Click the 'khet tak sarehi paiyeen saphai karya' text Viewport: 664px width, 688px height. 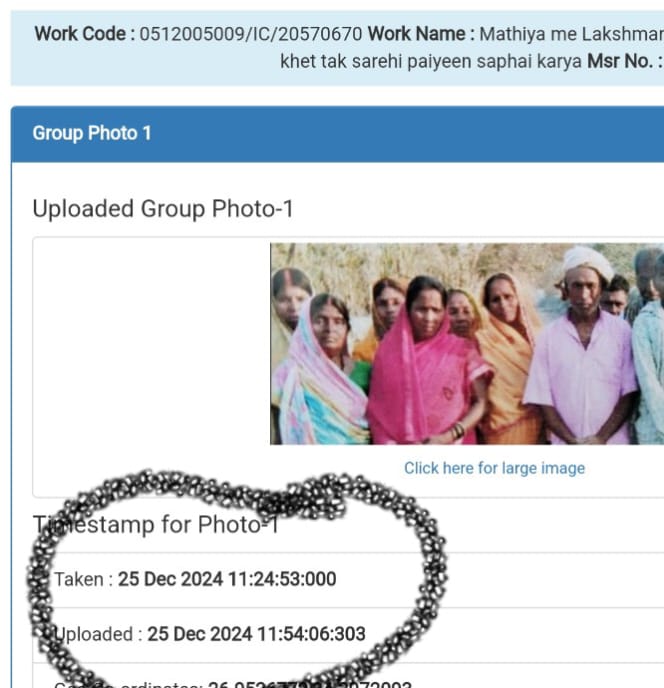(431, 61)
